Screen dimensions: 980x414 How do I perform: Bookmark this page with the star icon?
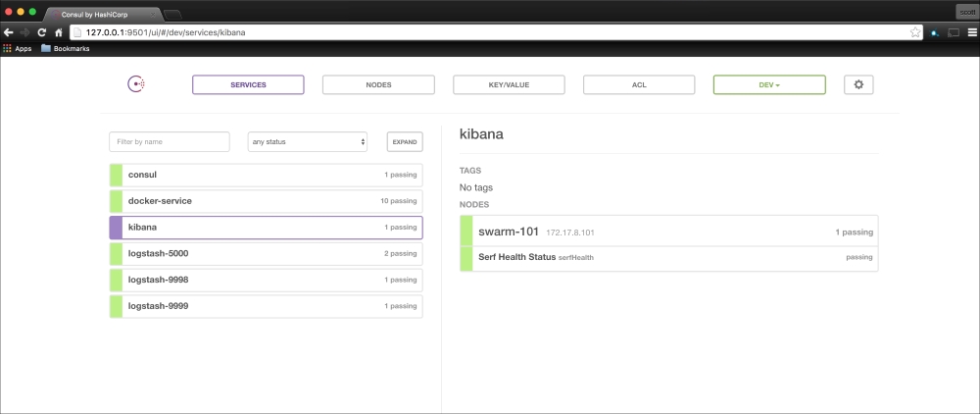915,32
